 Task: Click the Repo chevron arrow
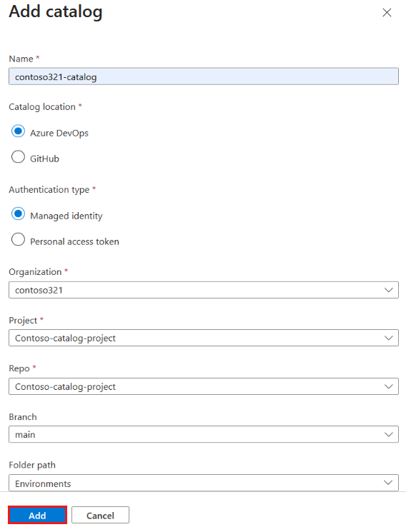[388, 387]
